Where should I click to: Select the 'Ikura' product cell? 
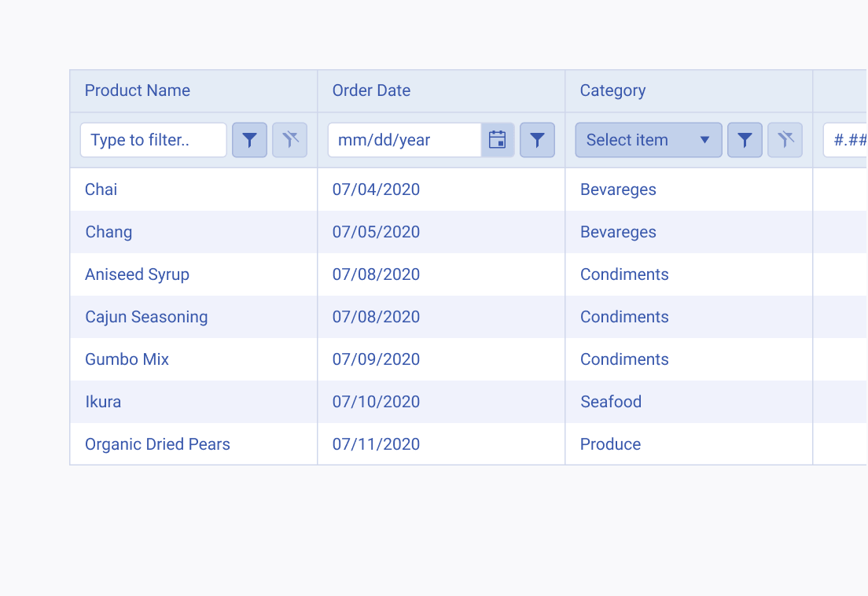193,402
